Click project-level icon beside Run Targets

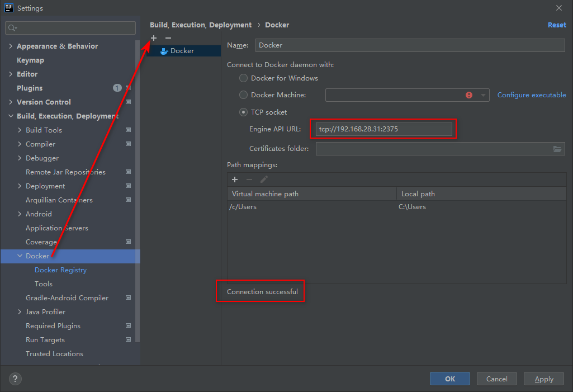pos(128,339)
